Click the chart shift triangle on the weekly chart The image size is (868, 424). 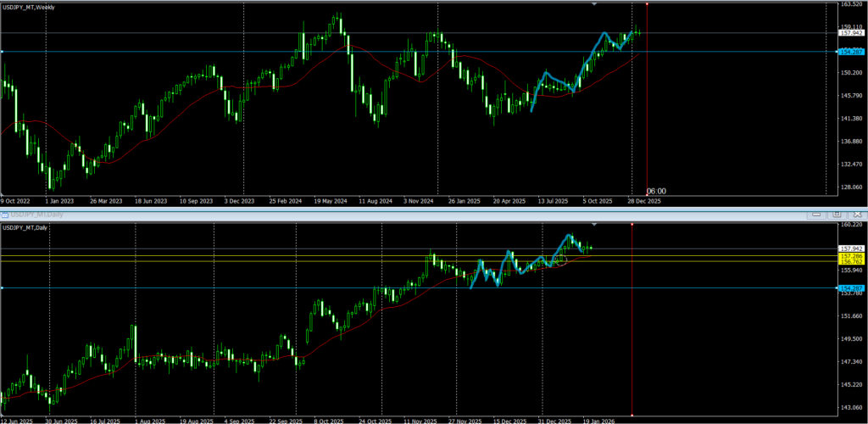(x=594, y=4)
